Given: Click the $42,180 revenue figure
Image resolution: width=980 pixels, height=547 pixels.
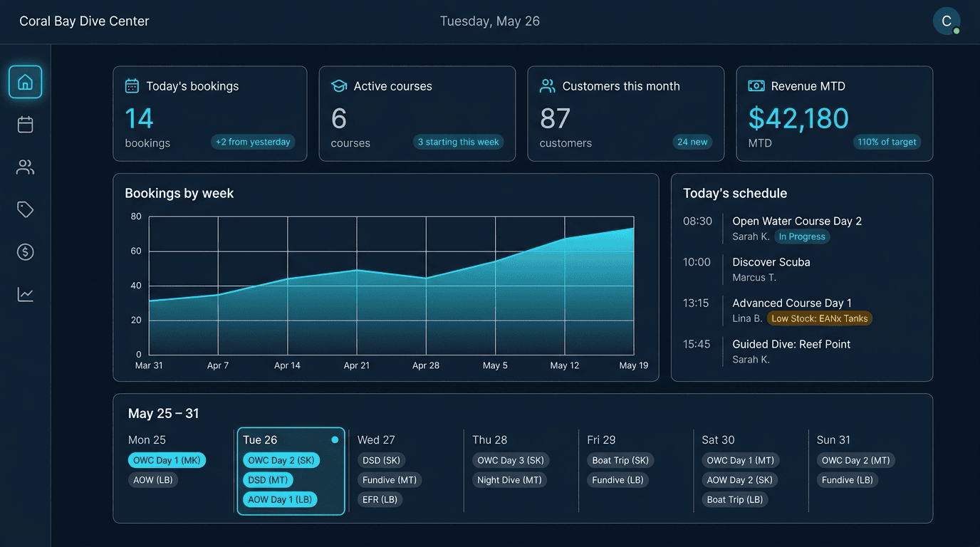Looking at the screenshot, I should click(798, 118).
